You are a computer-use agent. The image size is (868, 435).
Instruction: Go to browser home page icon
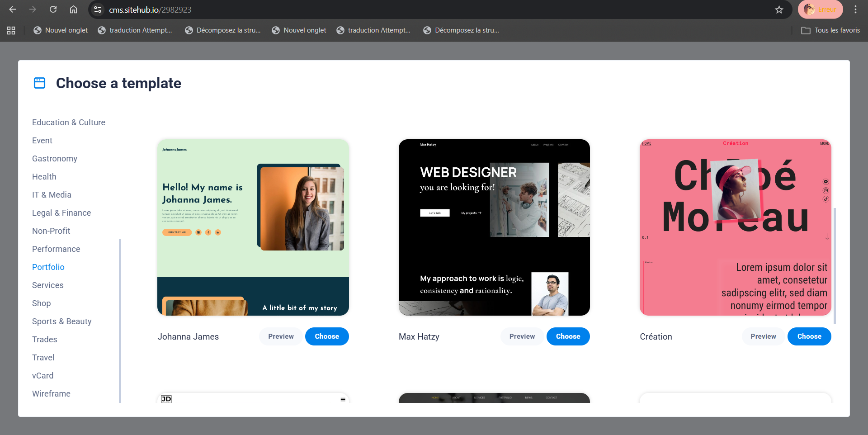click(73, 9)
